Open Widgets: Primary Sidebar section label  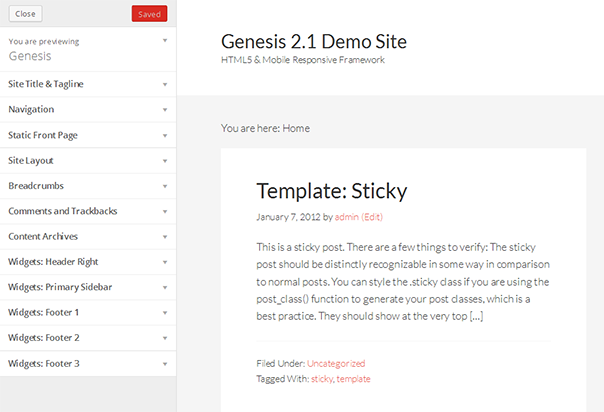point(60,287)
